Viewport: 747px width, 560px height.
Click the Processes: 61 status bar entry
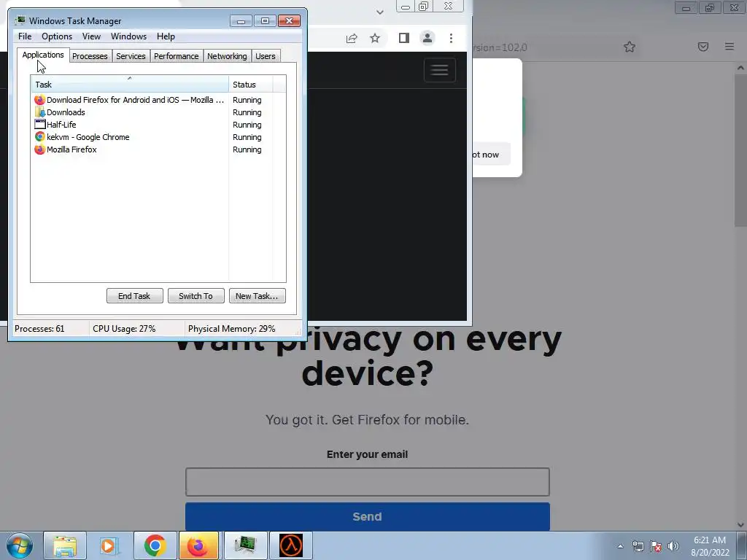coord(39,329)
